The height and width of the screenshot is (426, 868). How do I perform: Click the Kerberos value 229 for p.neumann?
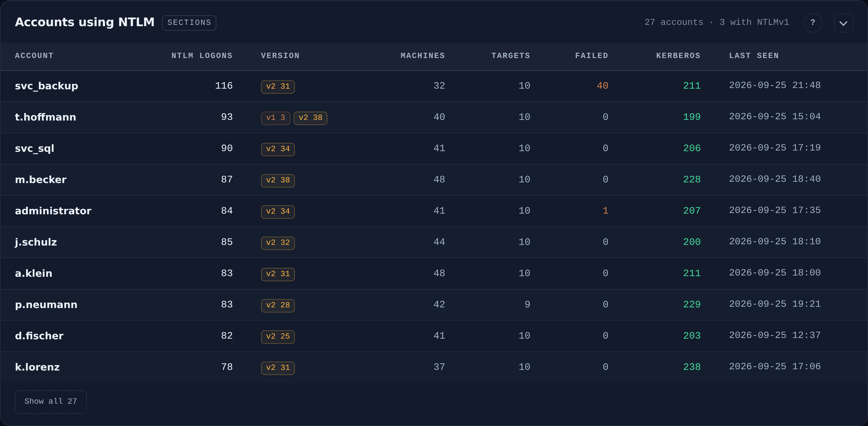[692, 305]
